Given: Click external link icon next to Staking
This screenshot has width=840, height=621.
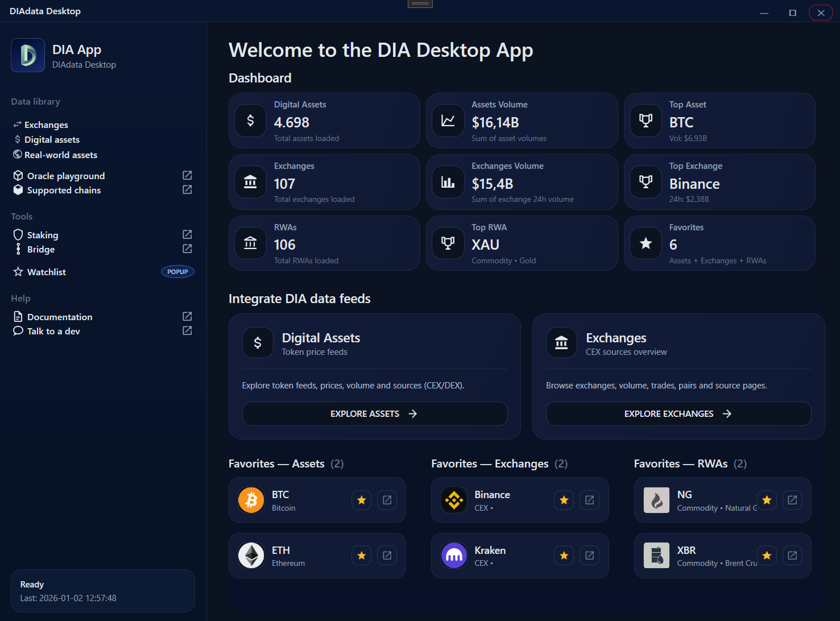Looking at the screenshot, I should (187, 234).
